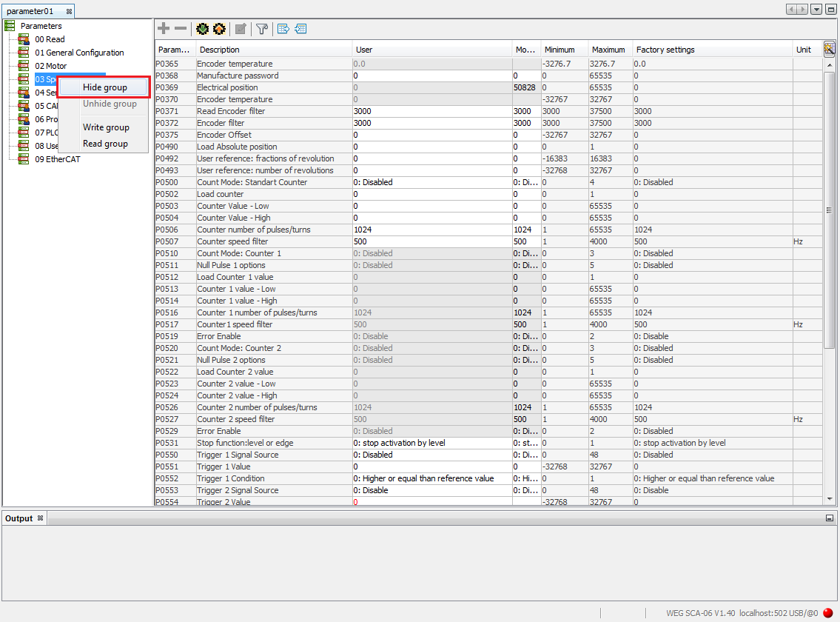Click the write-to-device gear icon
This screenshot has height=622, width=840.
coord(219,28)
